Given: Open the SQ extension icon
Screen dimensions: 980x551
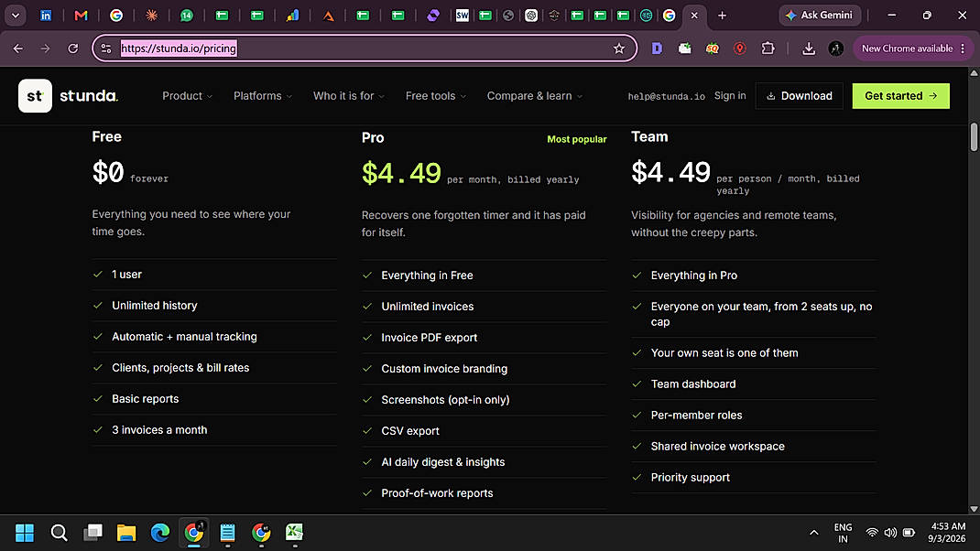Looking at the screenshot, I should [x=712, y=49].
